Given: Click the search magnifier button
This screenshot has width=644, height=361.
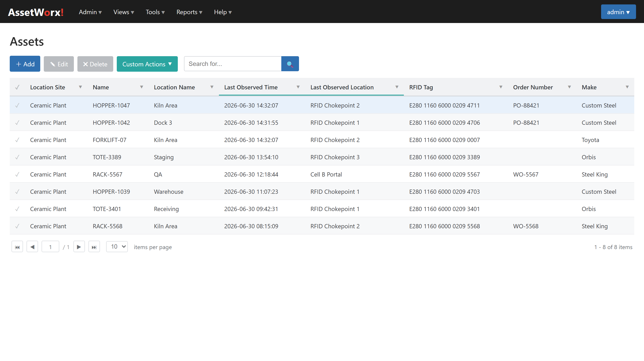Looking at the screenshot, I should click(x=290, y=64).
